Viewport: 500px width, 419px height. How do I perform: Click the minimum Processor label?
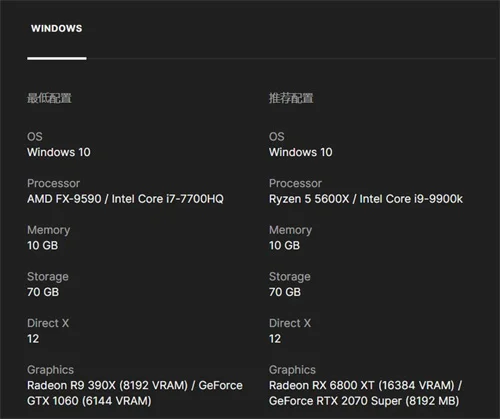pos(53,183)
